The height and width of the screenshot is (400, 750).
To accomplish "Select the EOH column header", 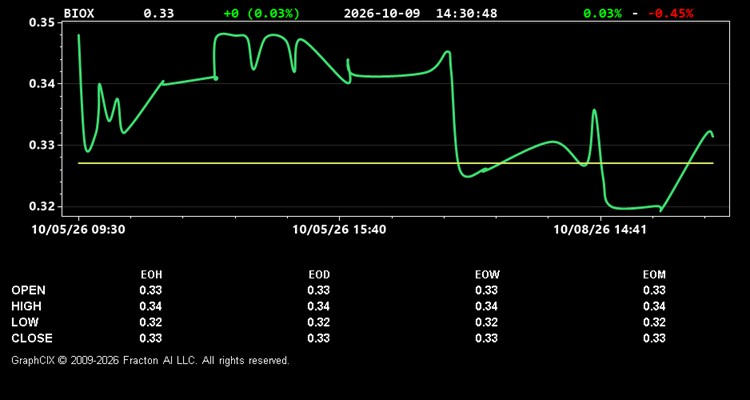I will [151, 275].
